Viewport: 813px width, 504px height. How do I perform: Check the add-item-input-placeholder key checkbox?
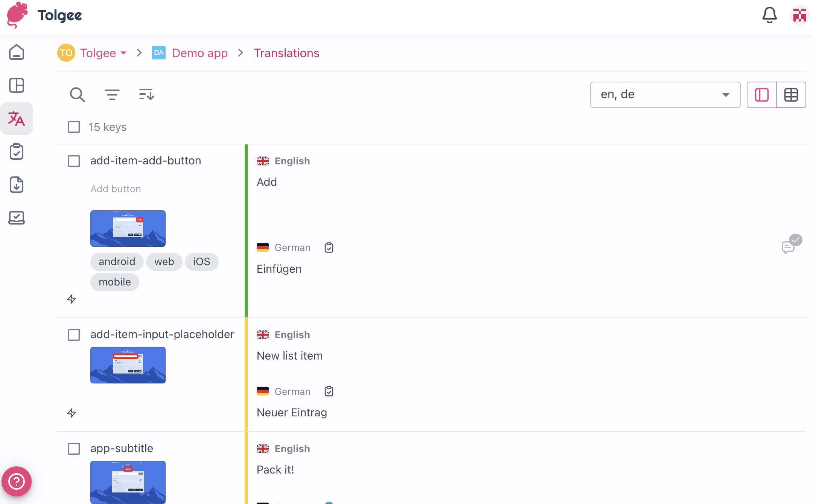(x=74, y=335)
